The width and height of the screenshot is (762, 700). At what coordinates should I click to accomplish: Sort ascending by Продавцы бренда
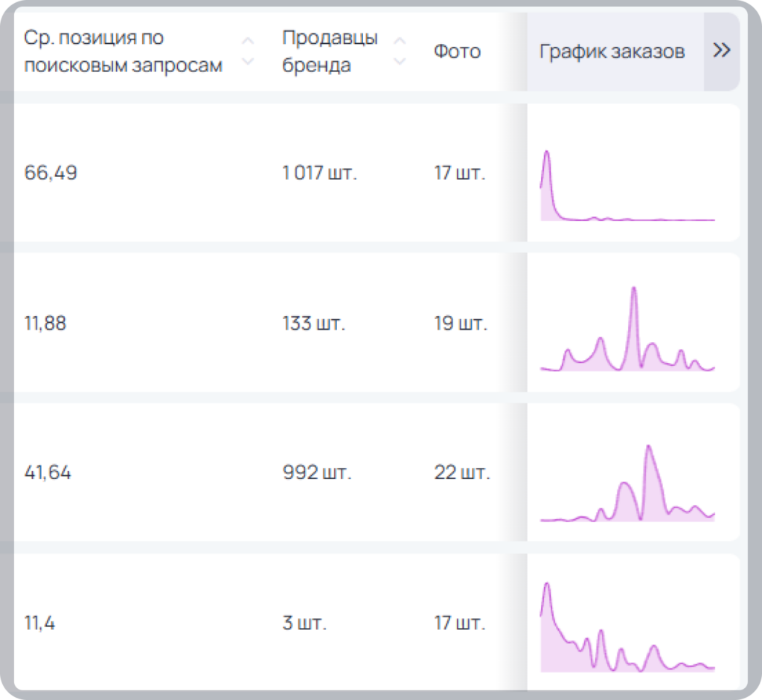pyautogui.click(x=400, y=41)
